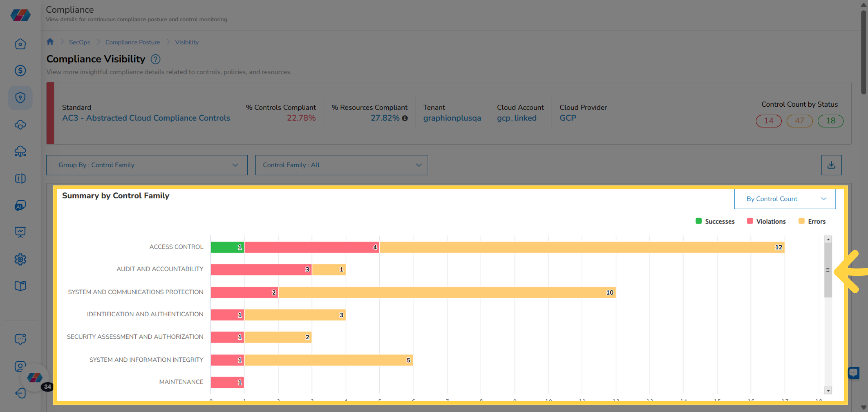Open the shield compliance icon in sidebar

21,98
